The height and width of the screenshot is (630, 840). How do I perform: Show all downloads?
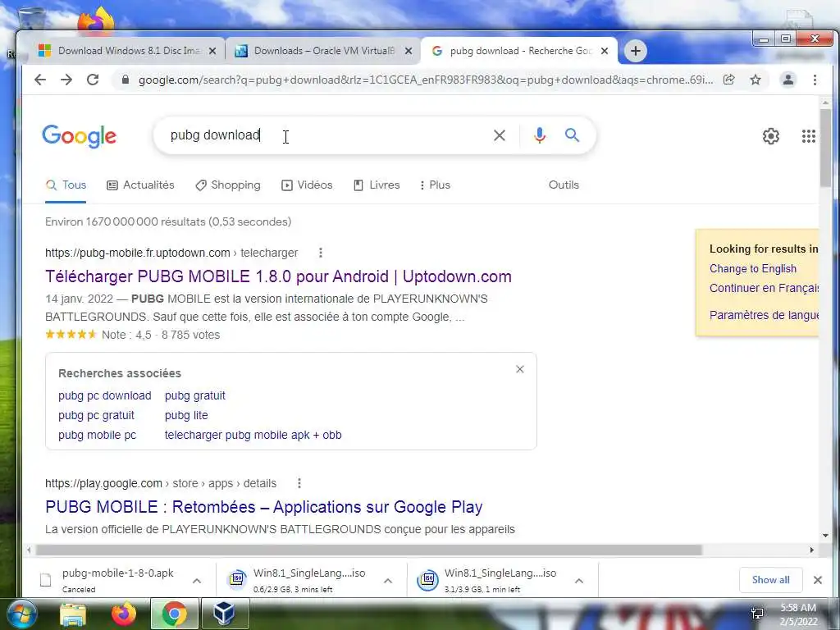click(x=770, y=580)
